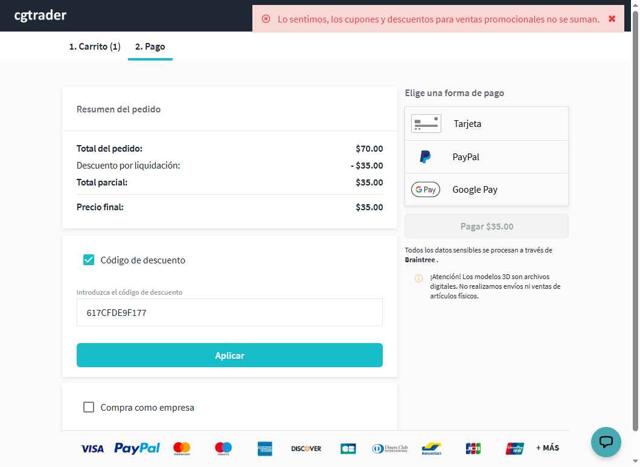Click the American Express logo
The width and height of the screenshot is (640, 467).
coord(265,448)
